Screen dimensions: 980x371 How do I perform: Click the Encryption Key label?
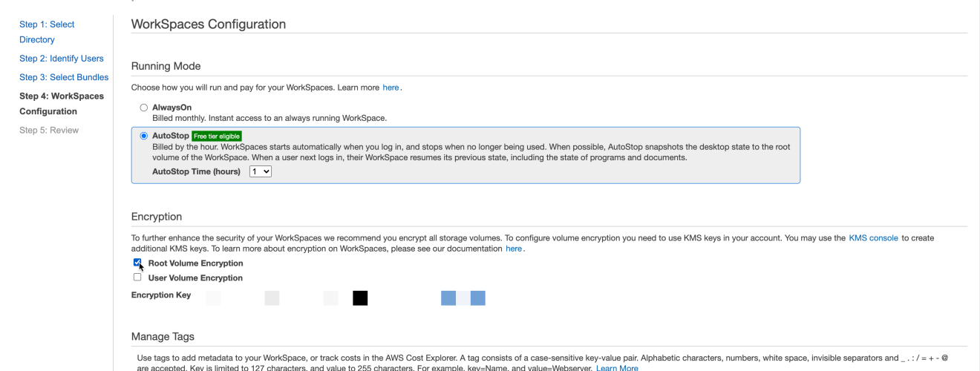click(161, 295)
